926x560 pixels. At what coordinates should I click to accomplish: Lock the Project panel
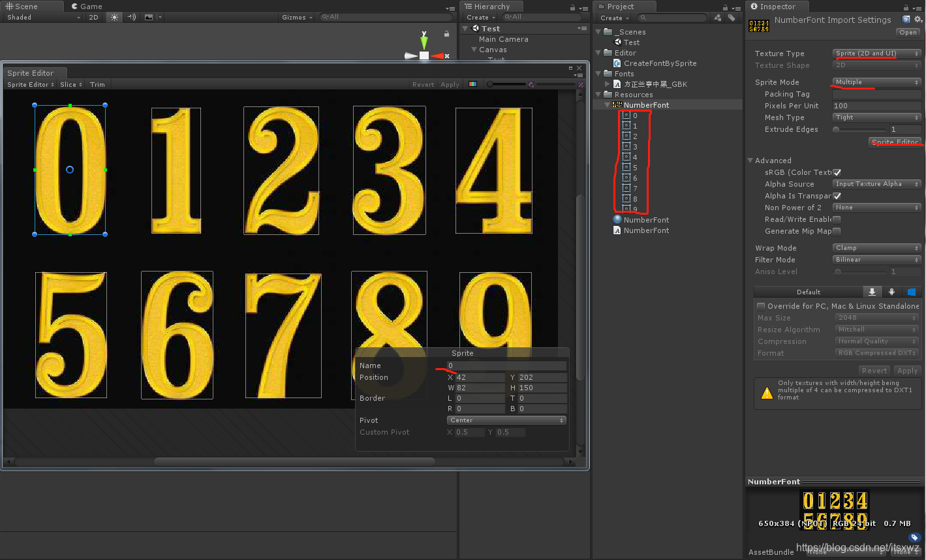click(x=725, y=7)
